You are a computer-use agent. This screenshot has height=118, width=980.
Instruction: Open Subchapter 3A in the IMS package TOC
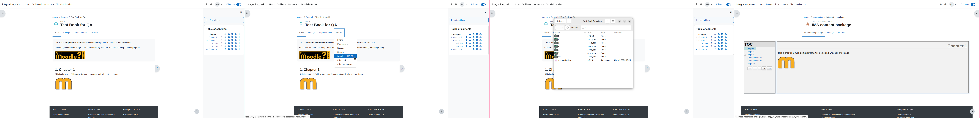pos(756,58)
